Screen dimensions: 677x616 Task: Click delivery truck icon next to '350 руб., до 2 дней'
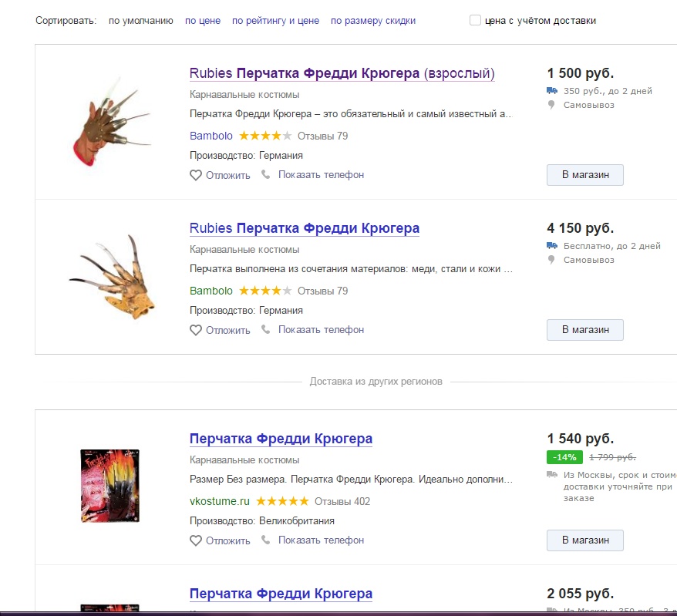[x=552, y=91]
